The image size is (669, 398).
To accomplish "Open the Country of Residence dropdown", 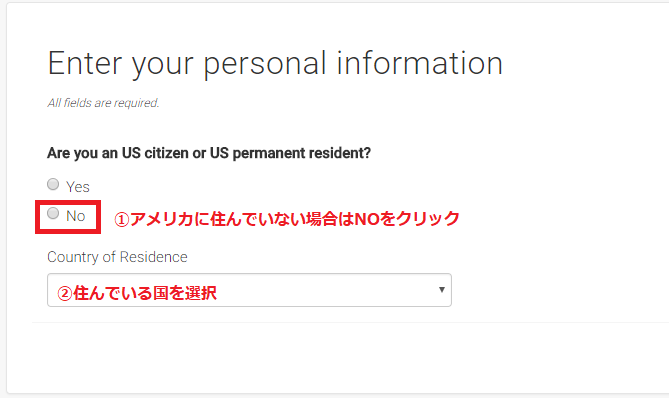I will tap(249, 290).
